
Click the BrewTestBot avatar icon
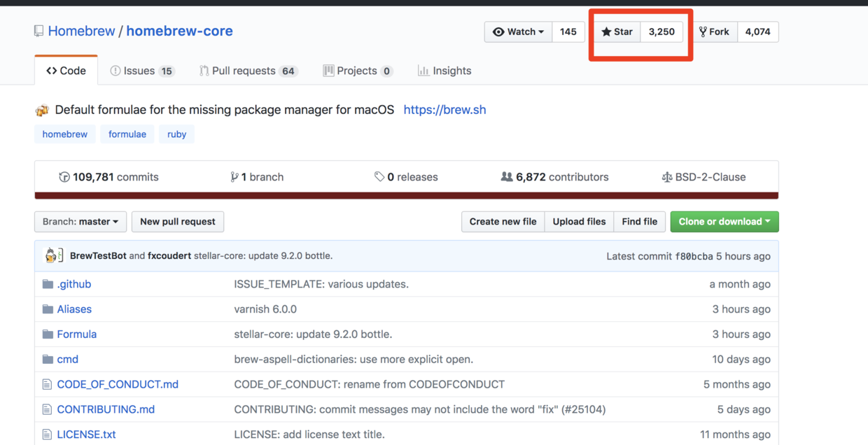coord(52,256)
